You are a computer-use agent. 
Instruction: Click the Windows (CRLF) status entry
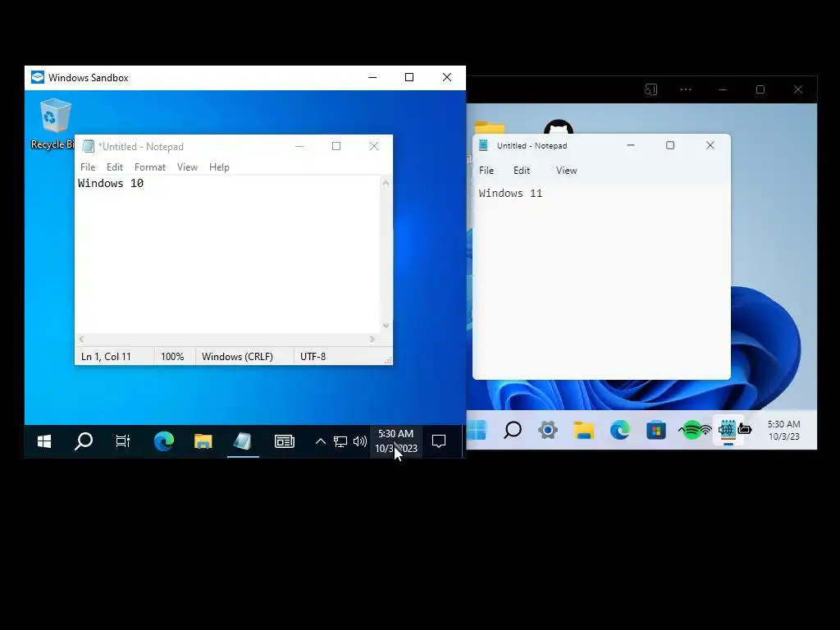[x=237, y=357]
